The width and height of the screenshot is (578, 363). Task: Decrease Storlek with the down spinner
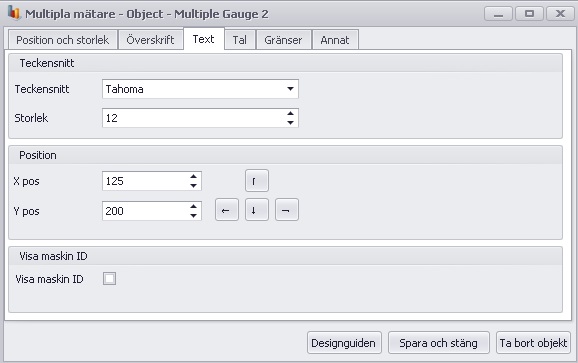290,123
